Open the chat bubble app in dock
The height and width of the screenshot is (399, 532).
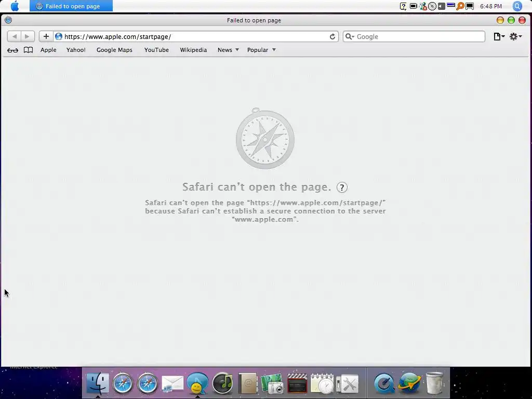tap(197, 383)
